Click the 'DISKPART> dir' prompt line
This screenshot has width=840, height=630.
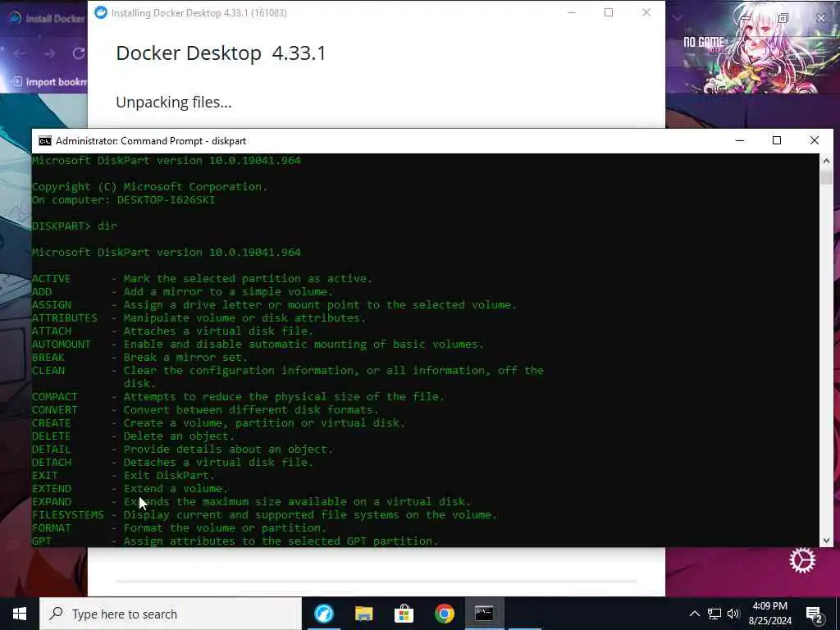(x=75, y=226)
